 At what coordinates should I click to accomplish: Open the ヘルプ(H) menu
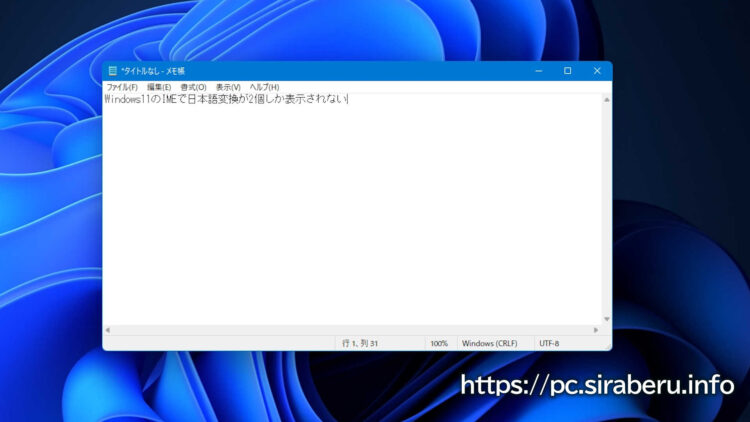click(264, 87)
